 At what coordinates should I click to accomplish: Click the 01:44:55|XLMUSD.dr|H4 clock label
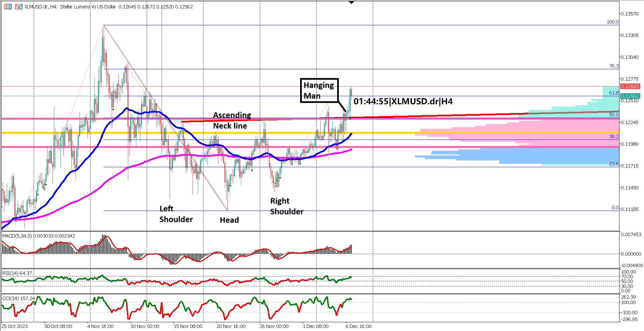pyautogui.click(x=403, y=102)
